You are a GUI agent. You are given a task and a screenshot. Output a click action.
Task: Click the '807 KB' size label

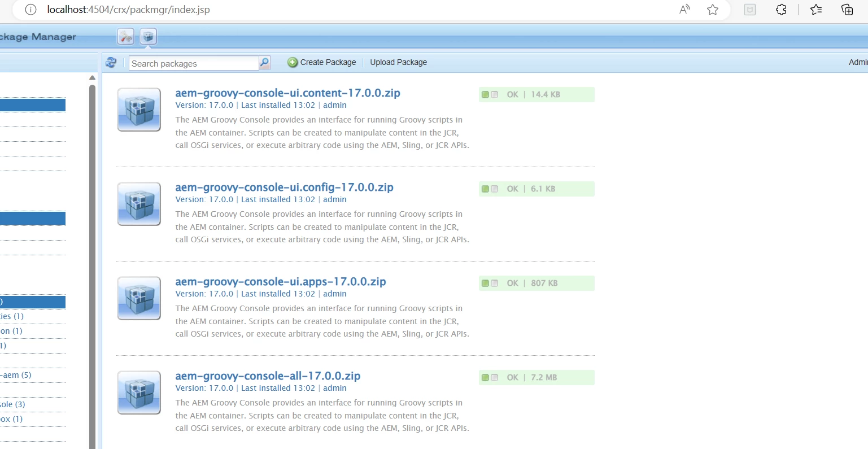coord(544,284)
